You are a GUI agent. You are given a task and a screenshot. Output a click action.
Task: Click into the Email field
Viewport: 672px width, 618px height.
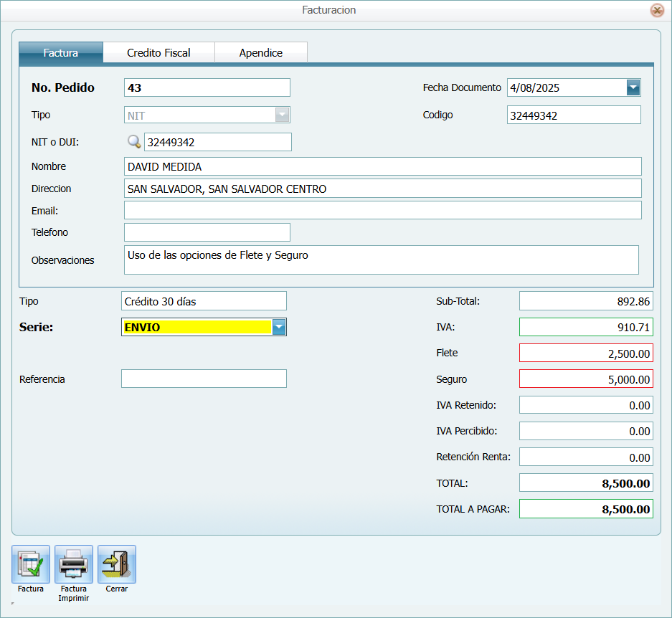click(382, 210)
